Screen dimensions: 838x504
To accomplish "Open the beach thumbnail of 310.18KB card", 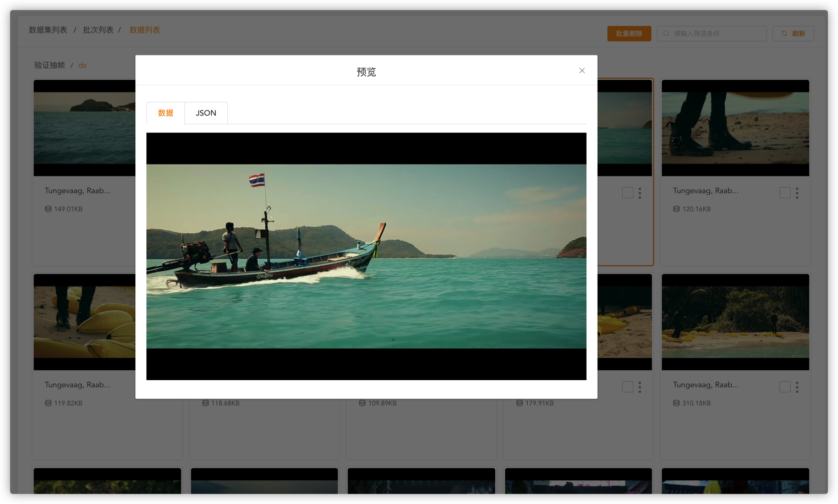I will (735, 322).
